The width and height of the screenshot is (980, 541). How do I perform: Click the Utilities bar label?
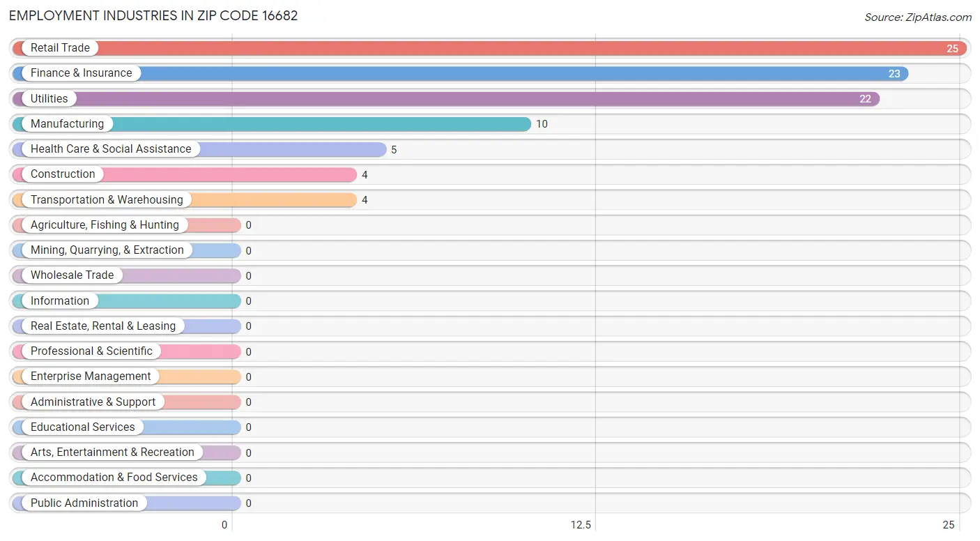point(49,98)
